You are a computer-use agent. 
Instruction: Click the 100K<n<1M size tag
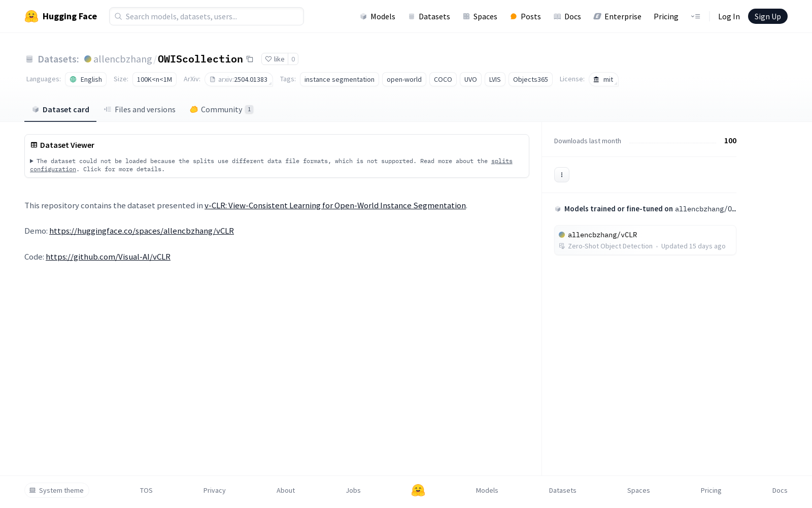(x=154, y=79)
